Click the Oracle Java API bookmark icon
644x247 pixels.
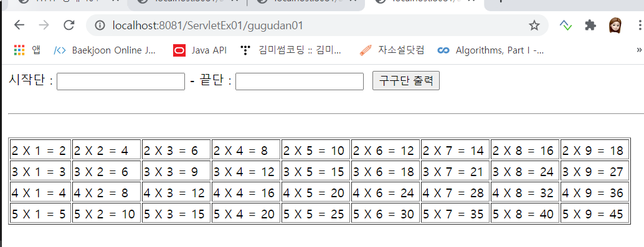click(179, 50)
